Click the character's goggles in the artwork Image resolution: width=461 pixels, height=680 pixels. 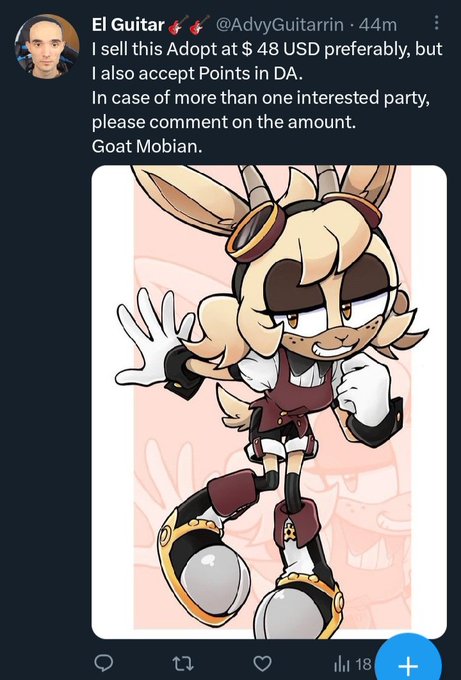click(x=258, y=232)
